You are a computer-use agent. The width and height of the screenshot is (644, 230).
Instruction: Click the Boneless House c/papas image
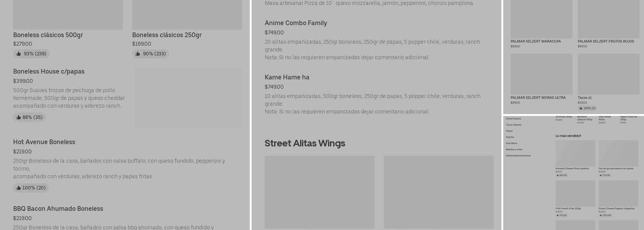pos(188,98)
